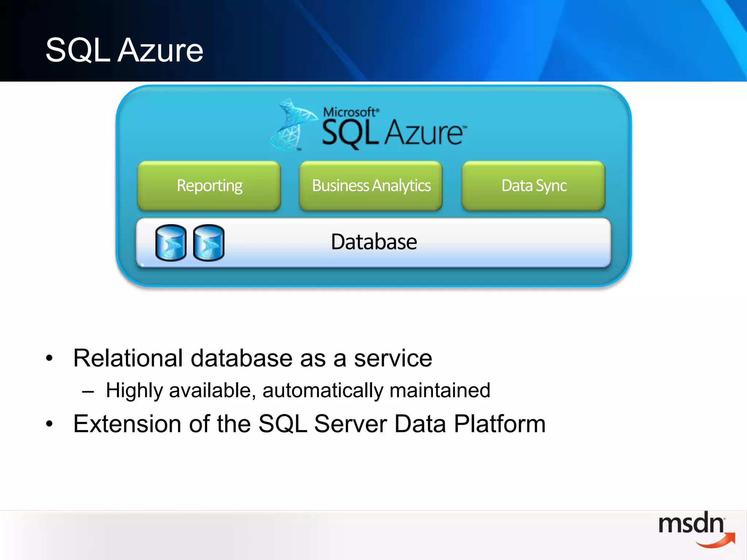The height and width of the screenshot is (560, 747).
Task: Click the Reporting green box
Action: pos(209,186)
